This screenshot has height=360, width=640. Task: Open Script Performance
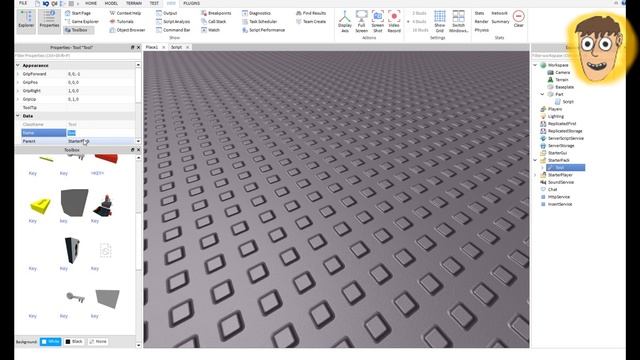coord(263,30)
